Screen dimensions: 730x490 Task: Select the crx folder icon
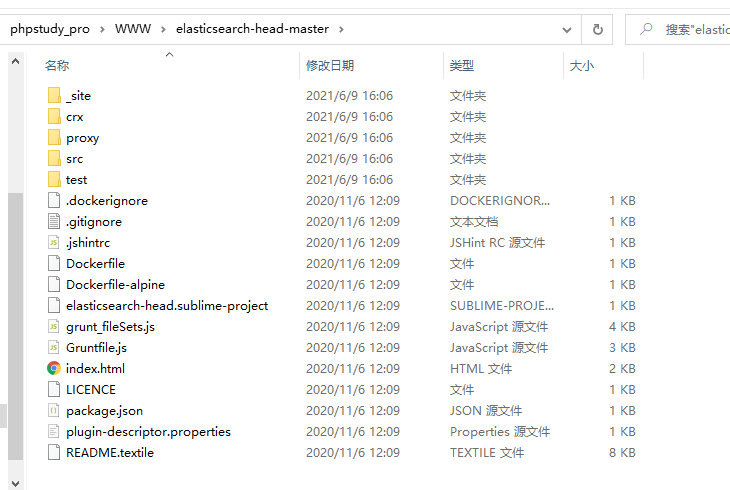(x=54, y=116)
